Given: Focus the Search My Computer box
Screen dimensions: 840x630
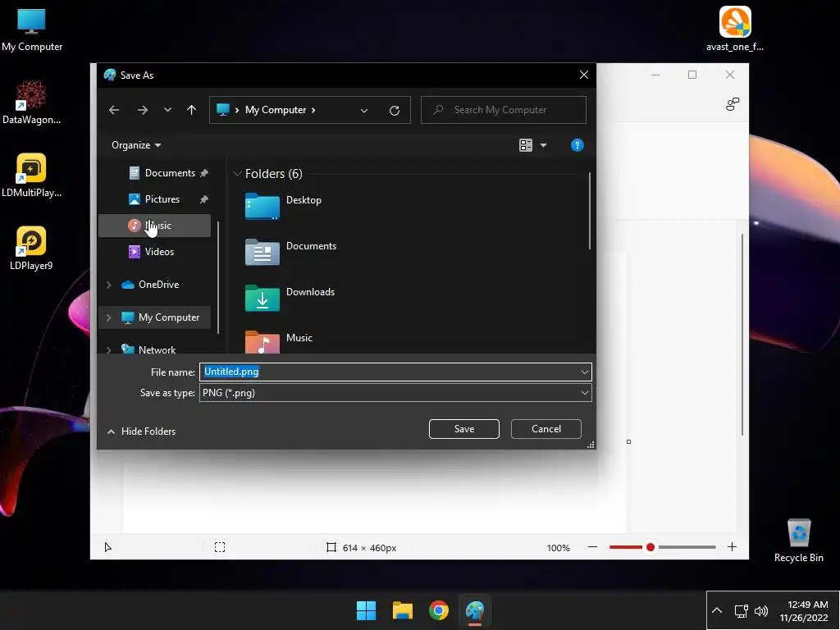Looking at the screenshot, I should (504, 110).
